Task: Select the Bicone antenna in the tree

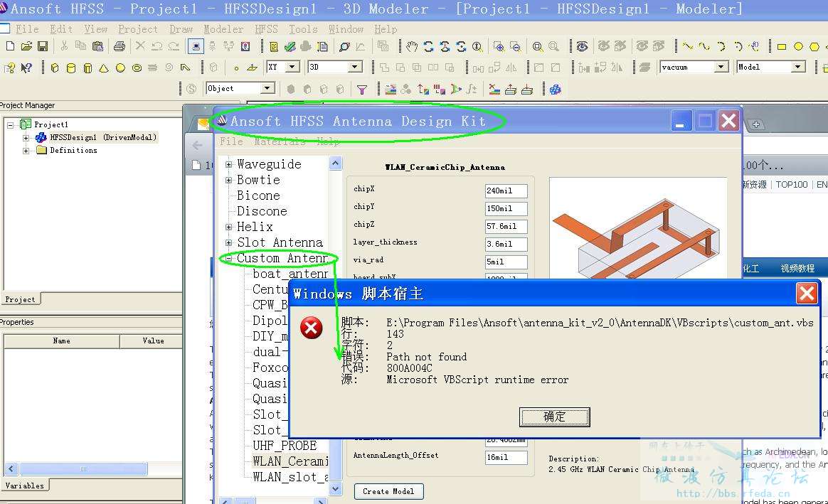Action: pos(258,195)
